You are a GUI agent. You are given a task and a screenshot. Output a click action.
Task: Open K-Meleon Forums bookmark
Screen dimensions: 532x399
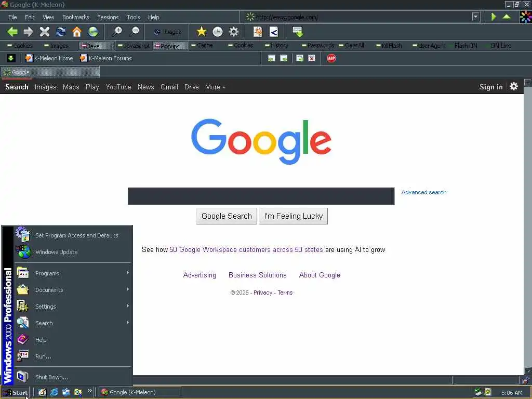click(106, 58)
